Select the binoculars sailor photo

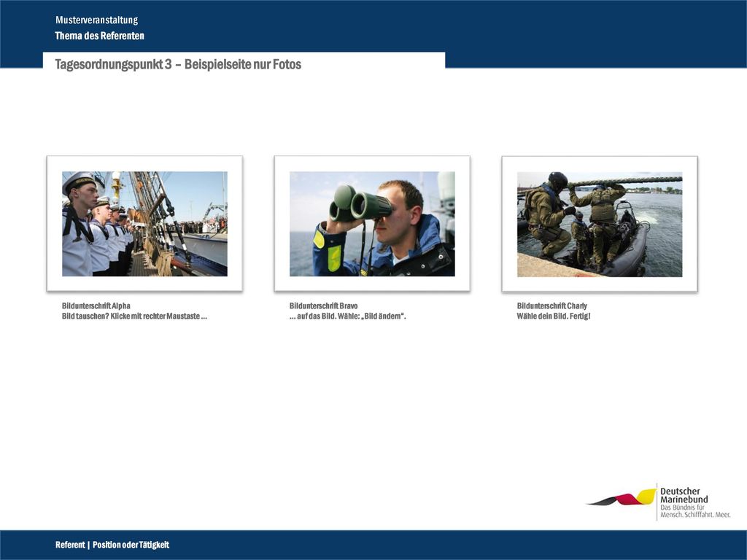(372, 224)
